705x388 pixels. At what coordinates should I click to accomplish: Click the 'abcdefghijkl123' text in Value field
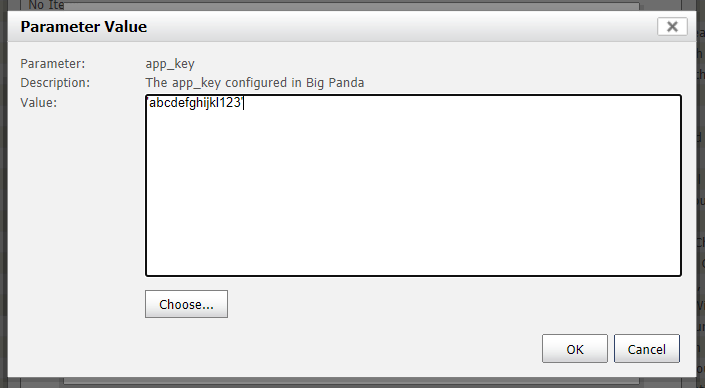pyautogui.click(x=195, y=103)
